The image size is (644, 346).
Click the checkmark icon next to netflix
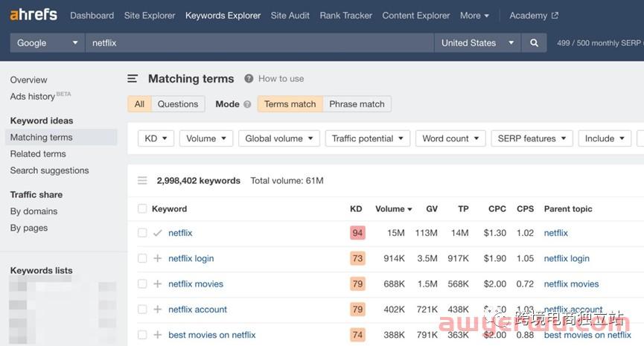(157, 233)
